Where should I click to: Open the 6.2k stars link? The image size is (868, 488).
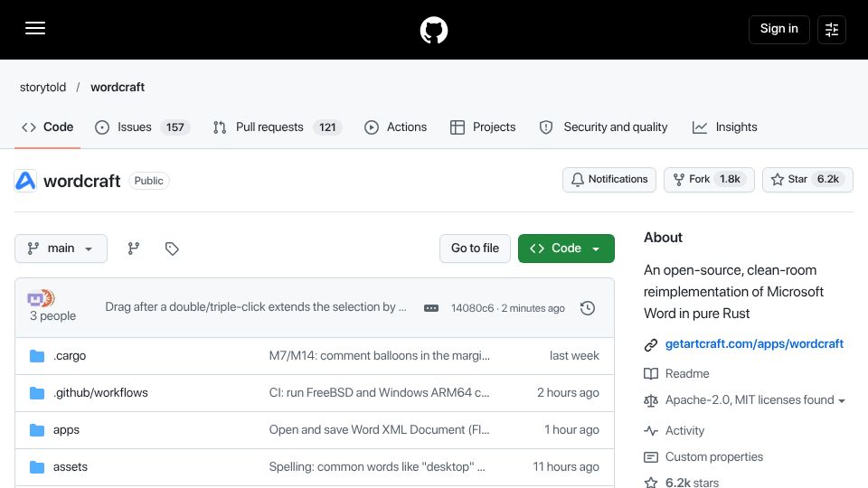point(692,483)
